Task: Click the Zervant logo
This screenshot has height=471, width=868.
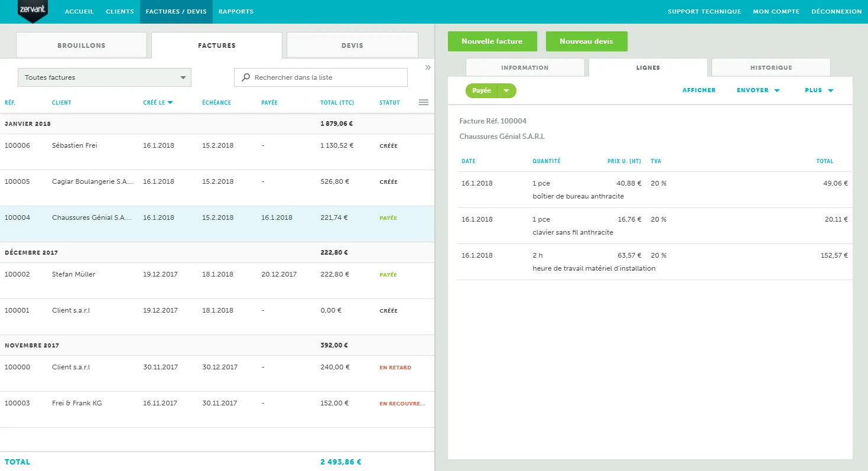Action: pyautogui.click(x=32, y=11)
